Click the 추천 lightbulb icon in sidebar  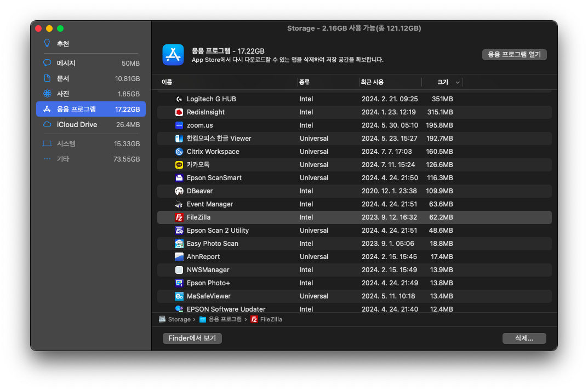pos(47,43)
